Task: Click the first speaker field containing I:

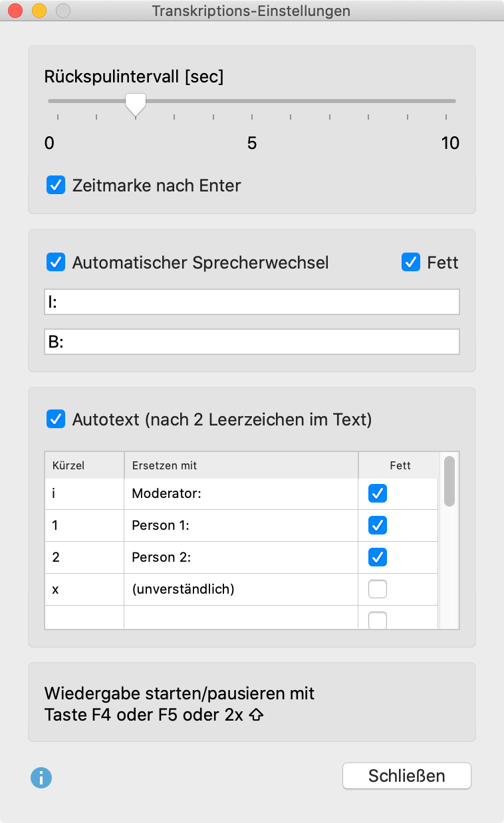Action: click(x=252, y=302)
